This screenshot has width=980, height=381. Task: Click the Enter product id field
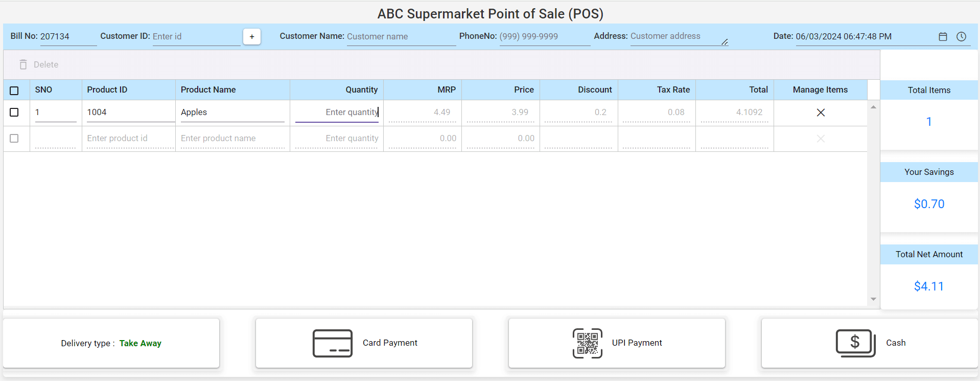coord(130,139)
